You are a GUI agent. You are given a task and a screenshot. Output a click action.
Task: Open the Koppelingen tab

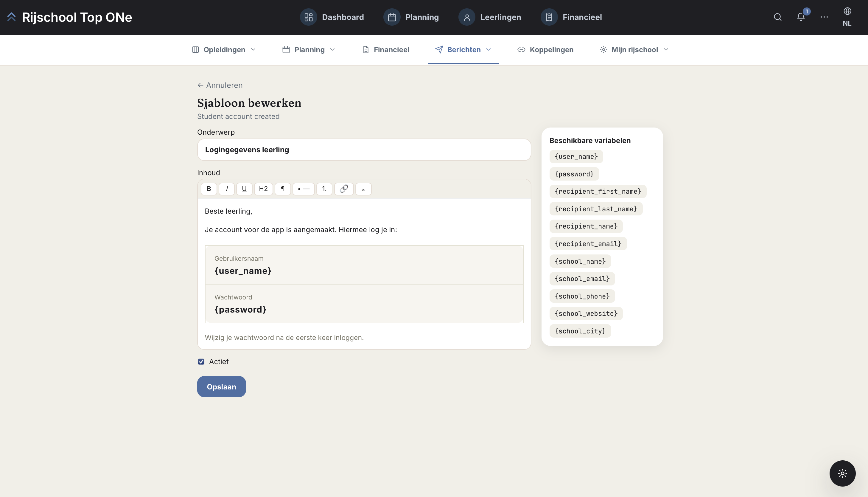point(546,50)
